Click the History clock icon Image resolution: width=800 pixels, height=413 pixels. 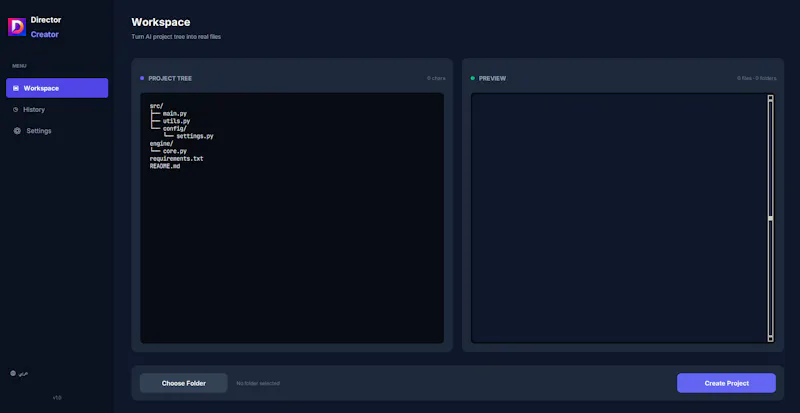tap(16, 110)
